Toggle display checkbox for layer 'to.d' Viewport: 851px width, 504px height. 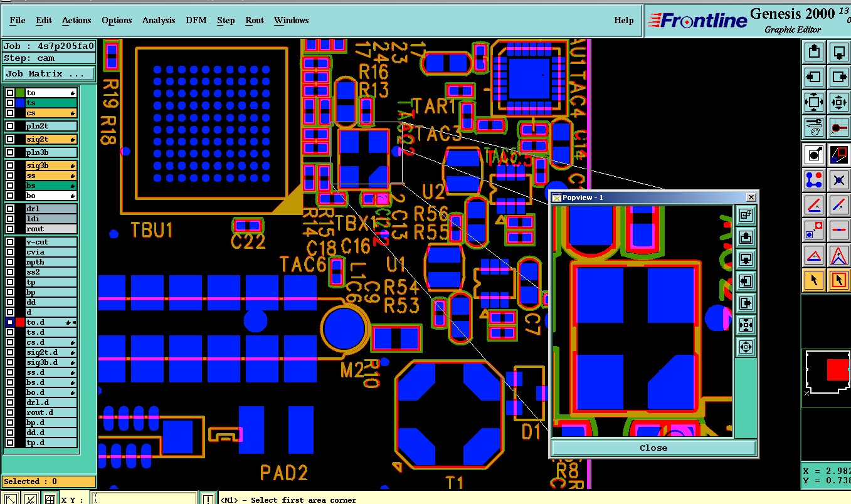(x=10, y=322)
